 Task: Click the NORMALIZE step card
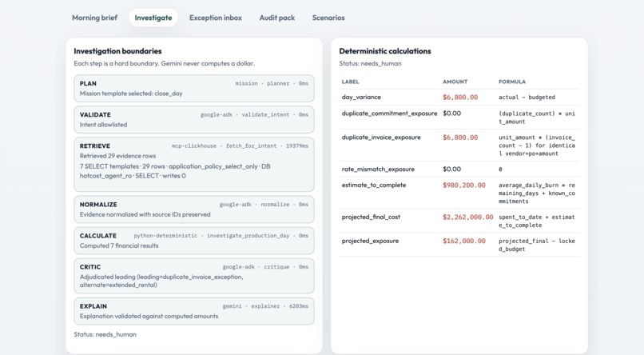[x=194, y=209]
